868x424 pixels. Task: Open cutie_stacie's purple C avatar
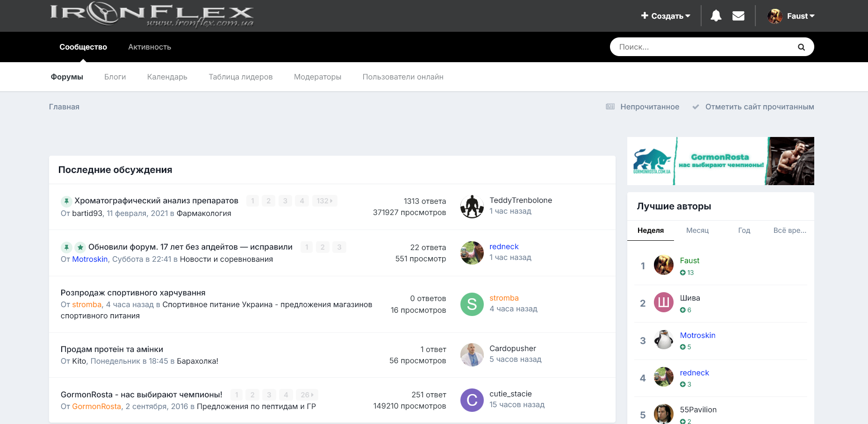pos(472,400)
